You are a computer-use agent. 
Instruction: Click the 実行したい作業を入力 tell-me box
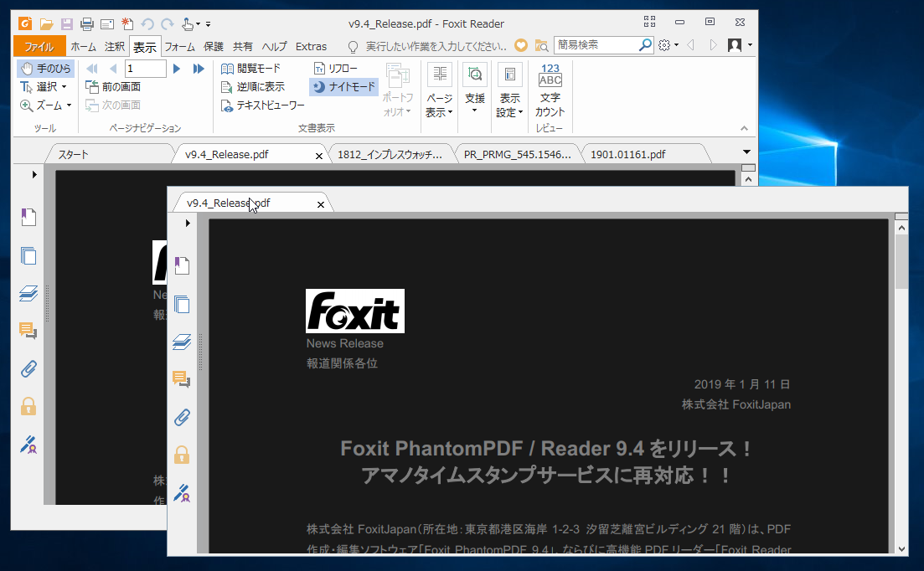[436, 46]
